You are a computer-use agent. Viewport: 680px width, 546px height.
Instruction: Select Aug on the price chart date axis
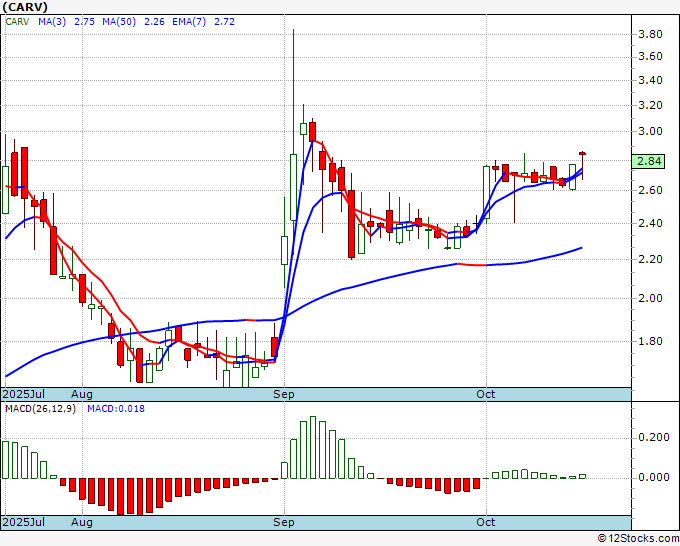[82, 394]
